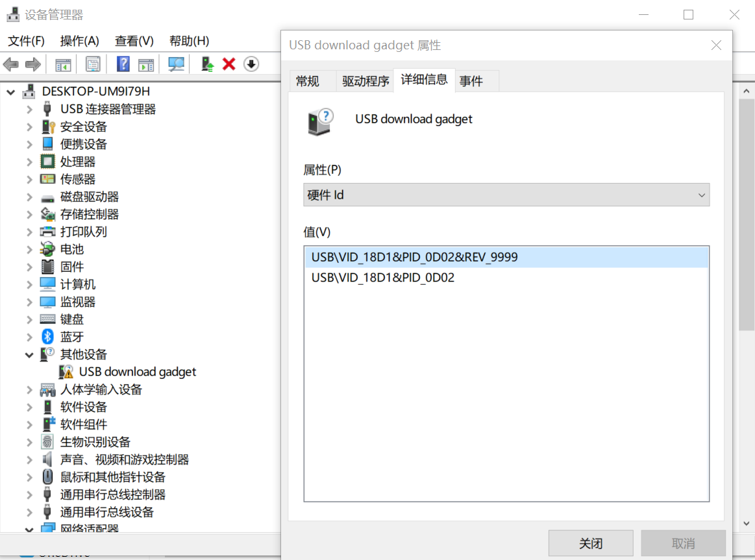Image resolution: width=755 pixels, height=560 pixels.
Task: Open the 操作(A) menu
Action: (79, 41)
